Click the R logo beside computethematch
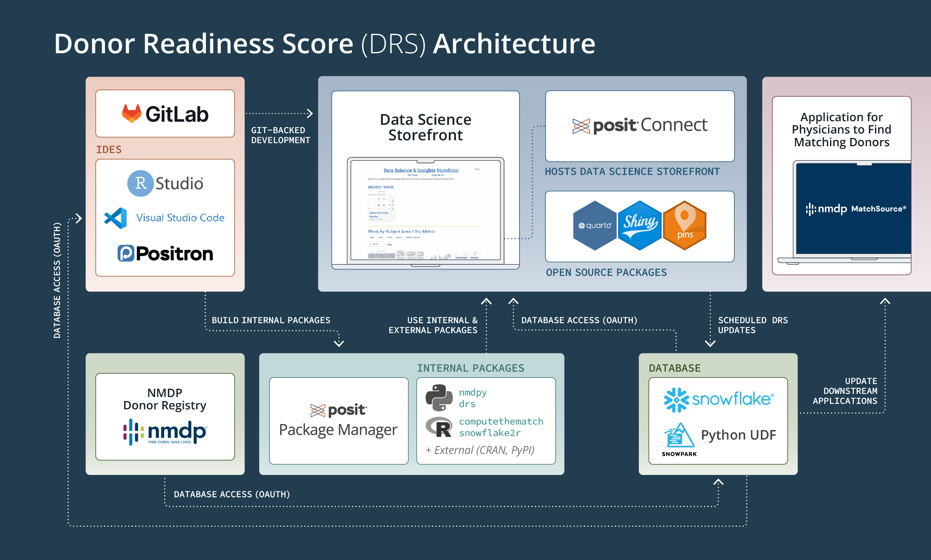 point(439,427)
